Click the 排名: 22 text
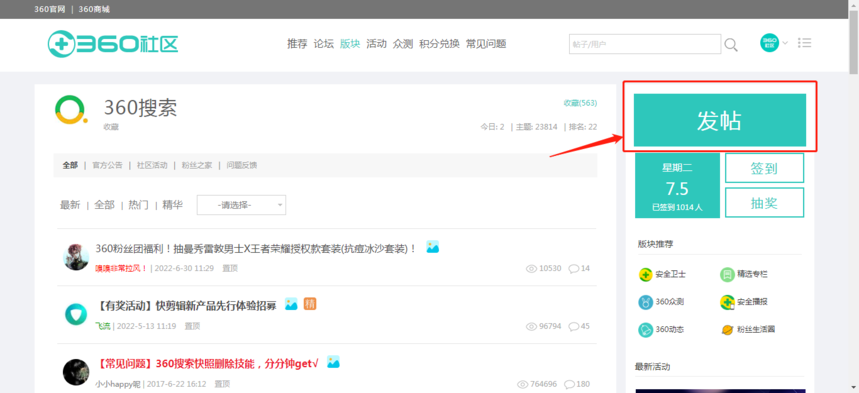This screenshot has height=393, width=859. click(x=583, y=127)
